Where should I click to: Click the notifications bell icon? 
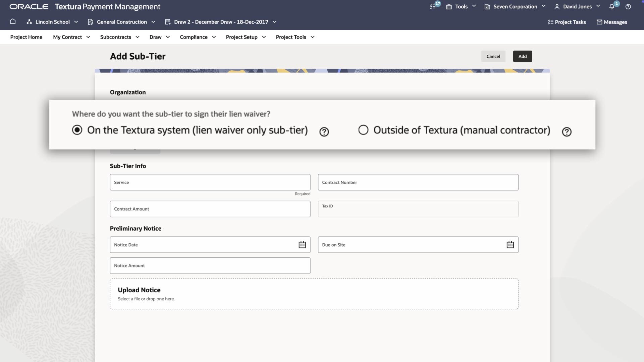(611, 7)
